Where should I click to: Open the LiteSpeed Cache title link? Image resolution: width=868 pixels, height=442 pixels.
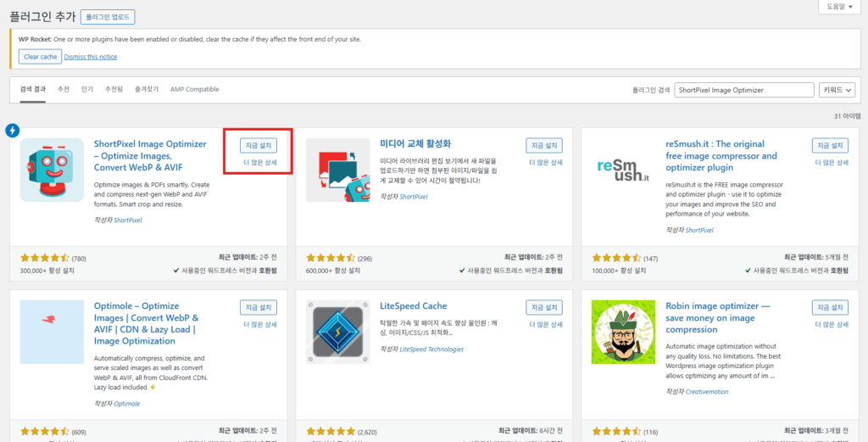[x=414, y=305]
